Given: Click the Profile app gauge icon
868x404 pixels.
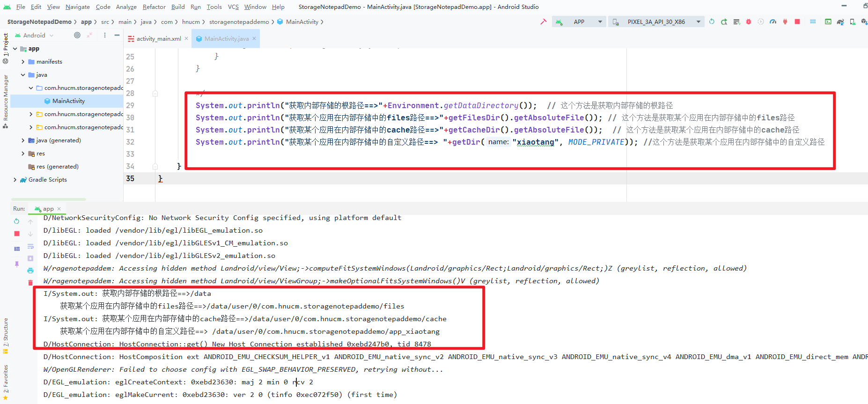Looking at the screenshot, I should 773,22.
